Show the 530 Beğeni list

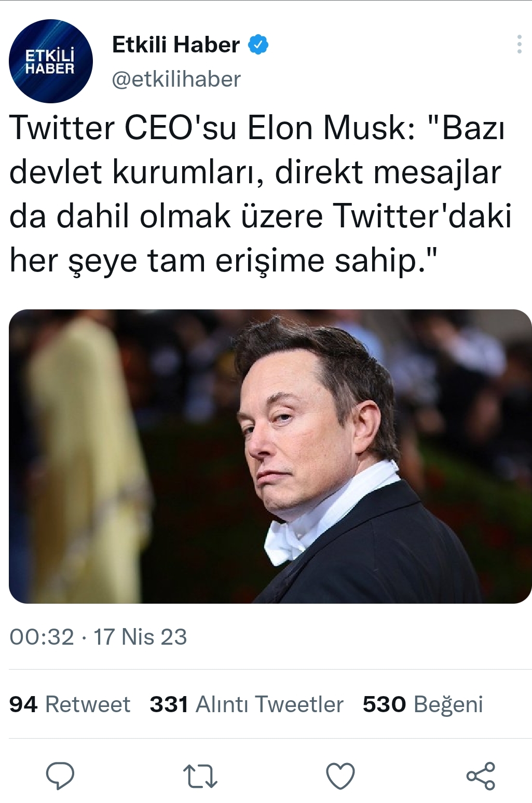[422, 704]
